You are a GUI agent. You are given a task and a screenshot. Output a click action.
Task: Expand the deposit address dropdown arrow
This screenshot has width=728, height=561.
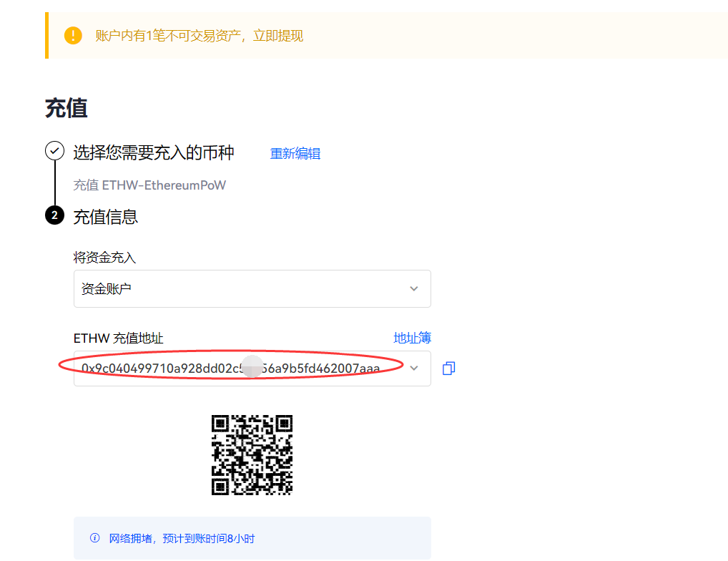click(413, 369)
